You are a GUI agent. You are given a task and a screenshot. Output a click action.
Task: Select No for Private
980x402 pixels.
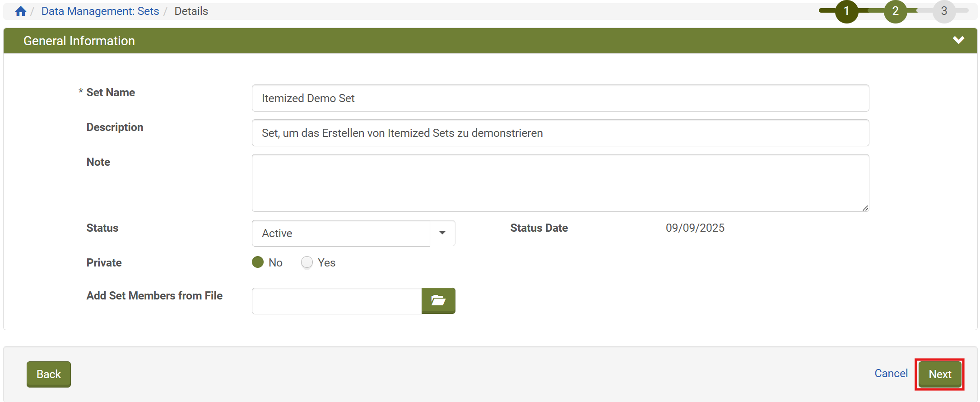pos(257,262)
